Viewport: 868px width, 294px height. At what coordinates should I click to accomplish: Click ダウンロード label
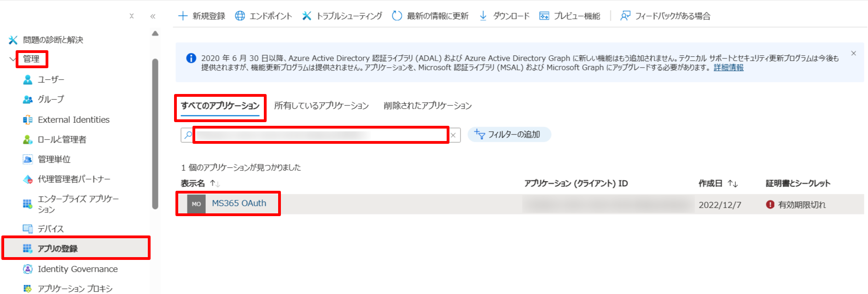point(511,16)
